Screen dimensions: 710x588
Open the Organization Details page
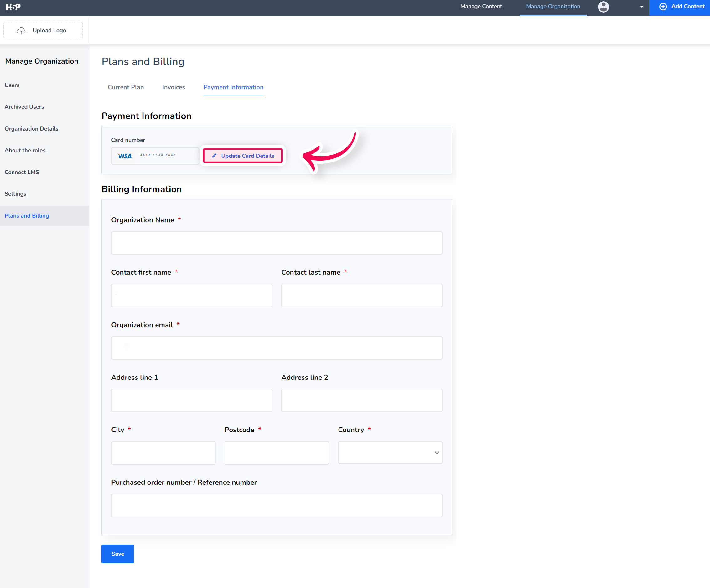(x=31, y=128)
